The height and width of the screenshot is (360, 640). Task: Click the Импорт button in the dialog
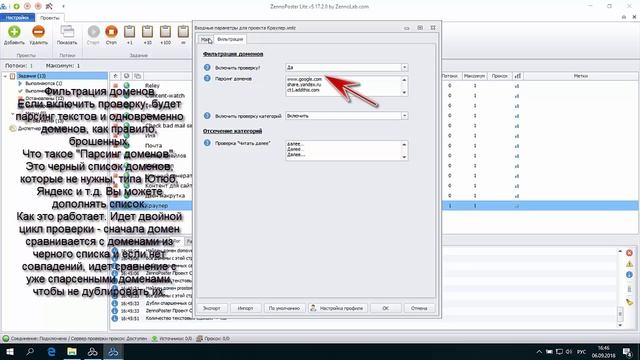[245, 308]
